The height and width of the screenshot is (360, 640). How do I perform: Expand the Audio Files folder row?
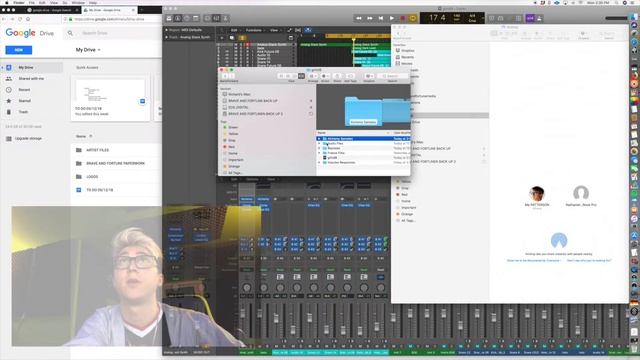319,144
